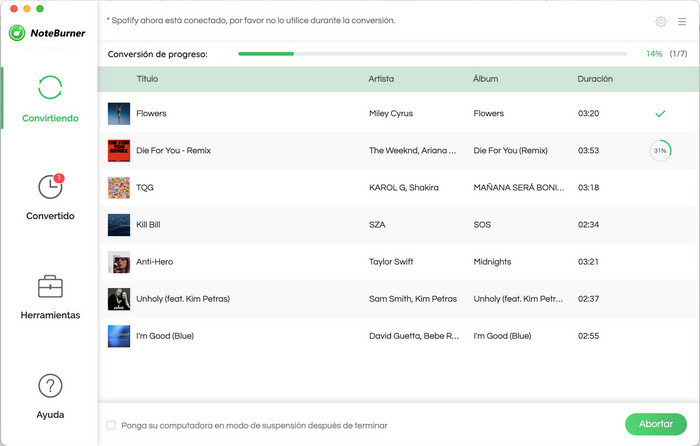Viewport: 700px width, 446px height.
Task: Click artist KAROL G, Shakira
Action: coord(404,188)
